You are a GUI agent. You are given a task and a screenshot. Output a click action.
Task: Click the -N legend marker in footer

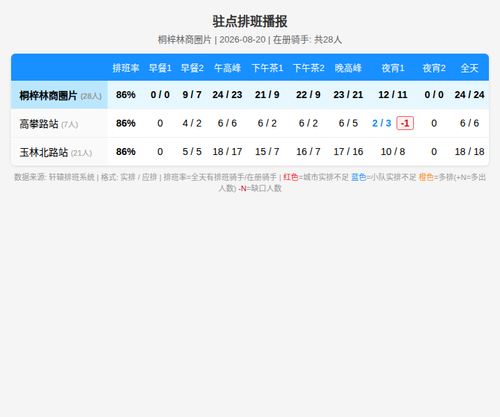(x=242, y=189)
